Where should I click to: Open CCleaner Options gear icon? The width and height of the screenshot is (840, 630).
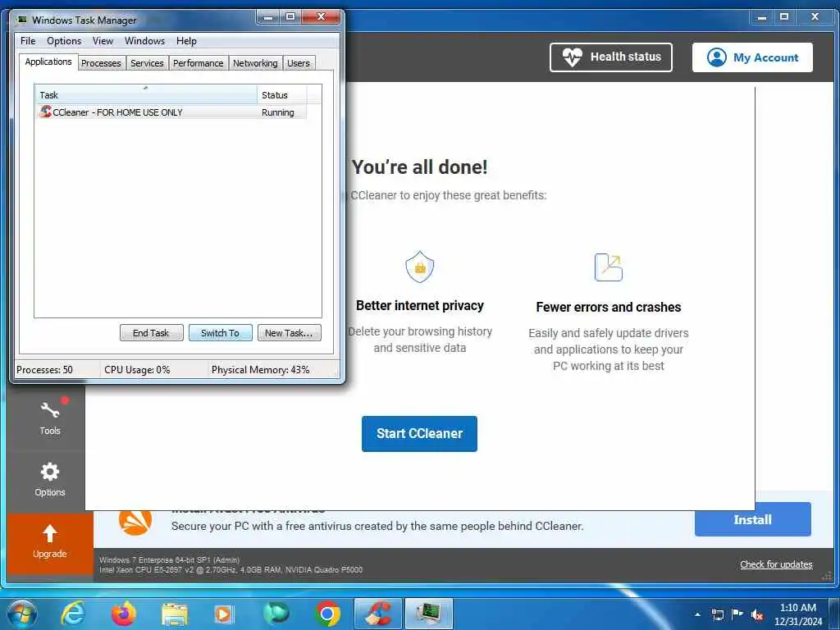(x=50, y=472)
